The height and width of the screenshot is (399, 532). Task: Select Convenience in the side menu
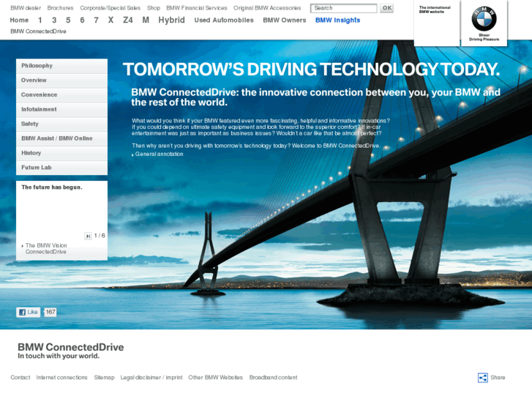click(x=61, y=95)
